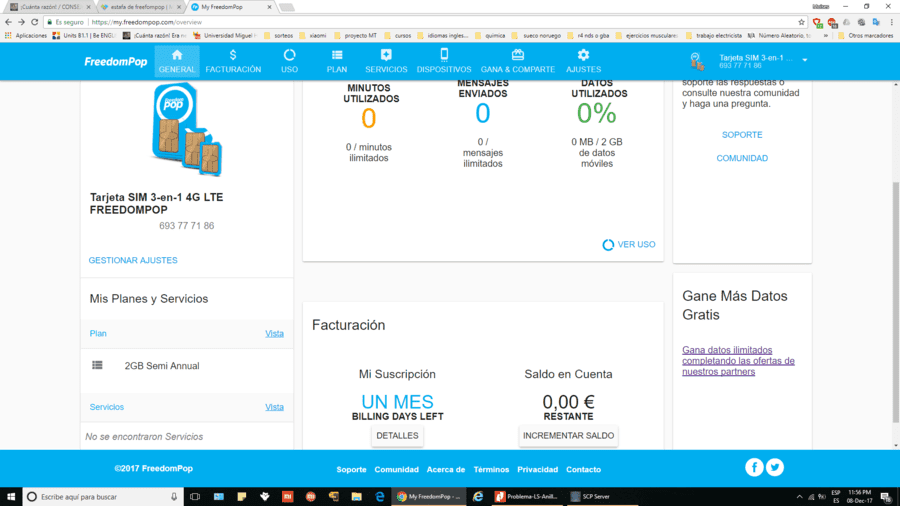Click the page vertical scrollbar thumb
The width and height of the screenshot is (900, 506).
pyautogui.click(x=895, y=302)
